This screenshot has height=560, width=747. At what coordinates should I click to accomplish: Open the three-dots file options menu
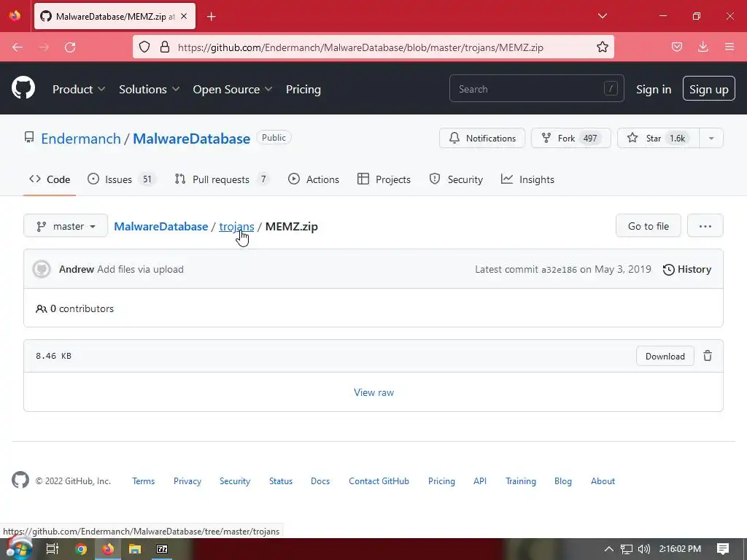click(x=705, y=226)
